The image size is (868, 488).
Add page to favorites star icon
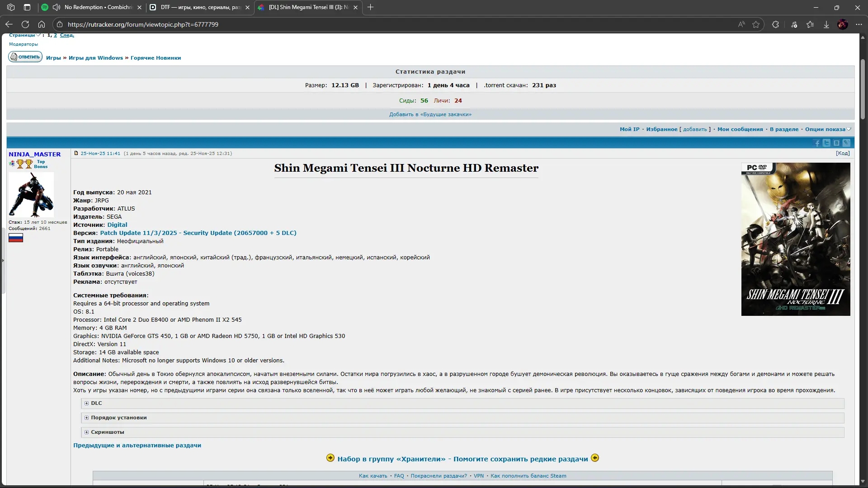(756, 24)
